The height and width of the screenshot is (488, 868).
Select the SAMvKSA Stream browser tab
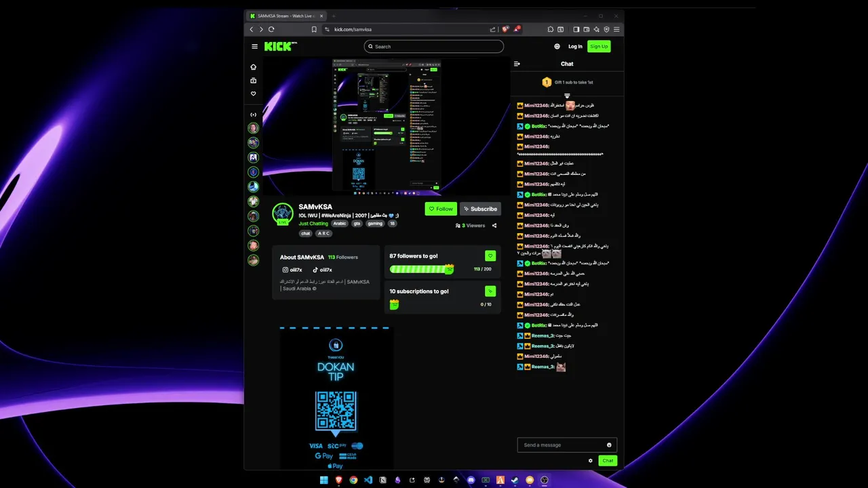(x=287, y=16)
